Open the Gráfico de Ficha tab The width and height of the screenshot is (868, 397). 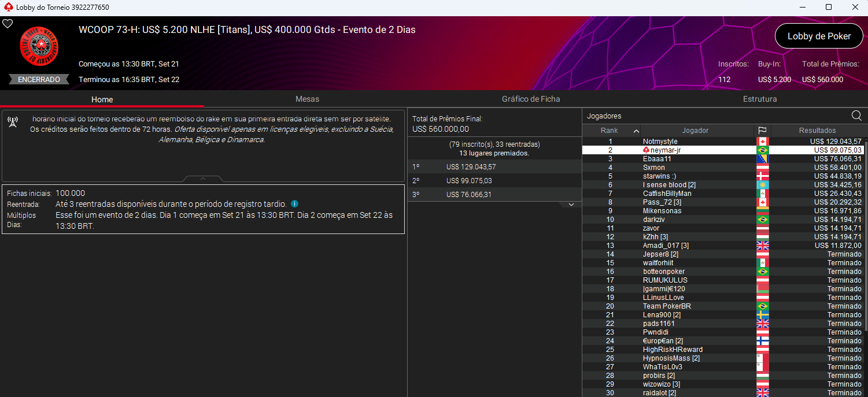click(x=531, y=99)
